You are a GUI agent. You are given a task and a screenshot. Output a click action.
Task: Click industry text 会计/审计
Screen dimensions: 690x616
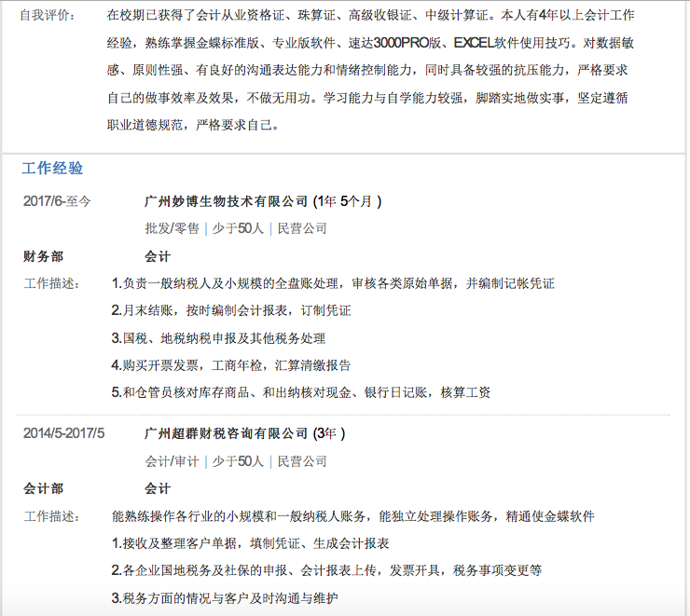[x=172, y=461]
